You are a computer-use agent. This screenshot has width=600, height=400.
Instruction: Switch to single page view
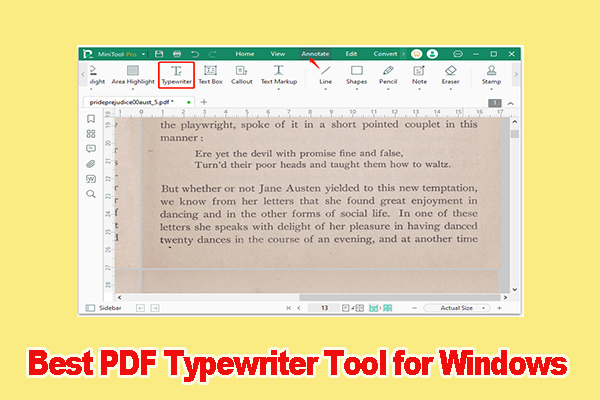(x=346, y=308)
